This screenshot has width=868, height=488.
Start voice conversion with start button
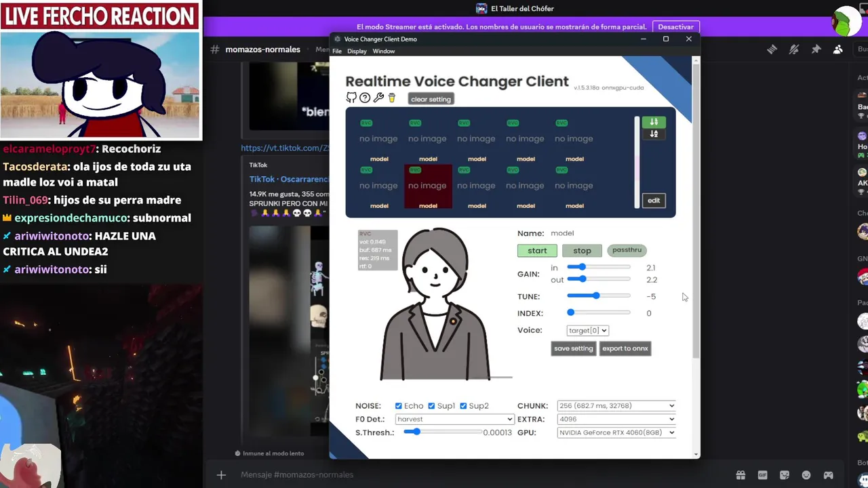[537, 251]
